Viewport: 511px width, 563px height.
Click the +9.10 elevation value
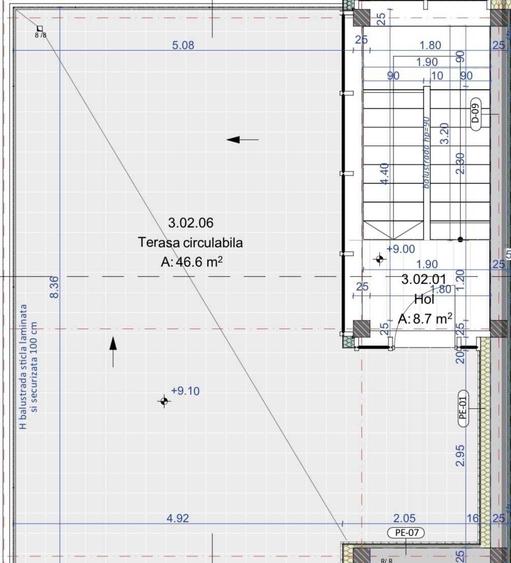click(x=185, y=391)
